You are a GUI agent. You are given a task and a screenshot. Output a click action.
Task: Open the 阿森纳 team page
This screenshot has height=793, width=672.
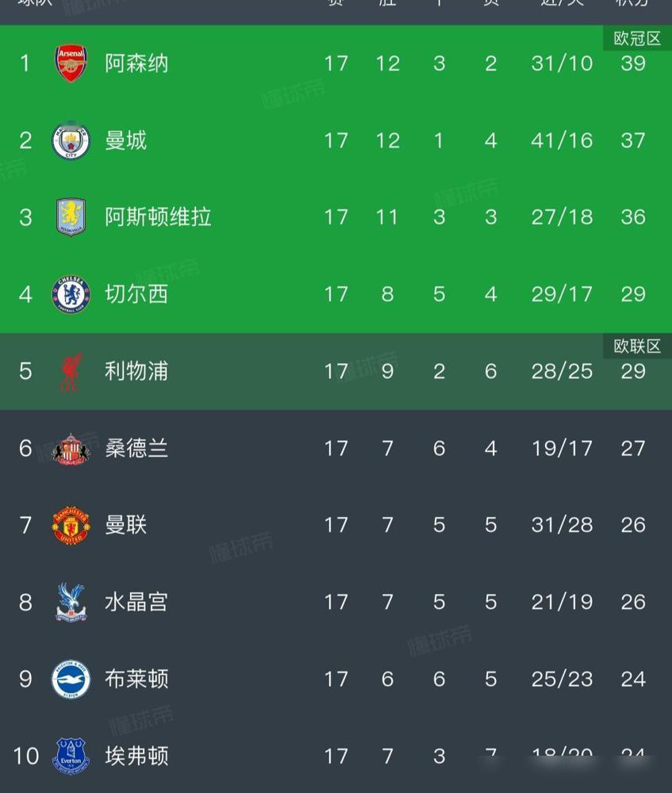click(x=135, y=63)
